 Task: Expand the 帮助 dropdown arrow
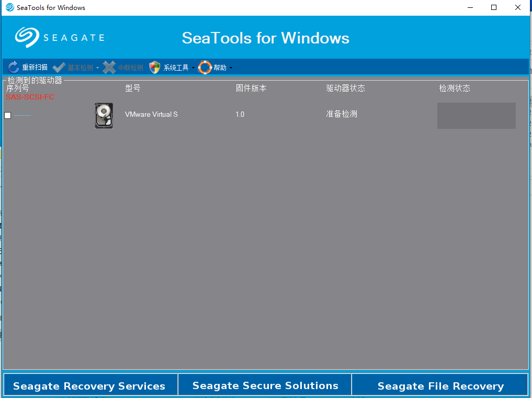pos(231,68)
